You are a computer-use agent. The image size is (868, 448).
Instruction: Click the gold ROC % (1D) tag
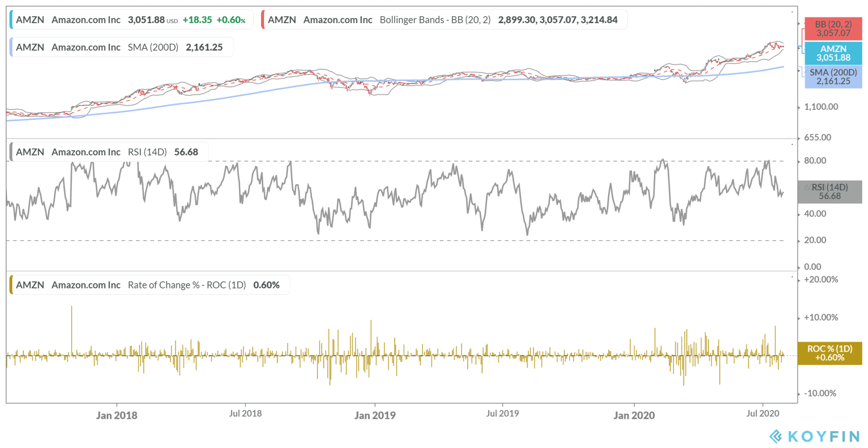click(x=830, y=353)
